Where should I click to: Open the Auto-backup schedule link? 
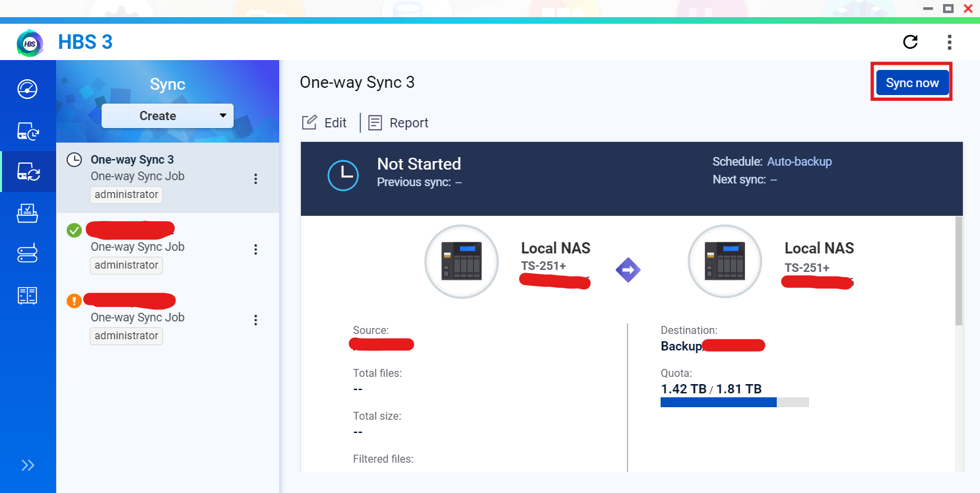(x=799, y=162)
